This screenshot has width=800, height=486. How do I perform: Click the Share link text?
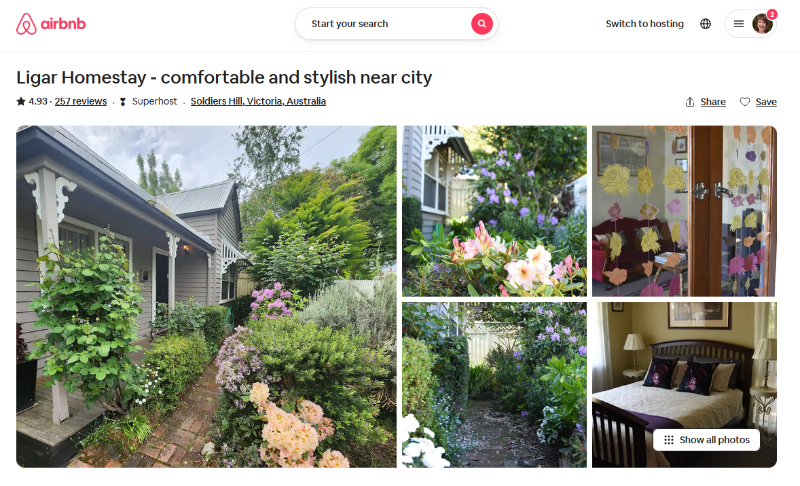(713, 102)
